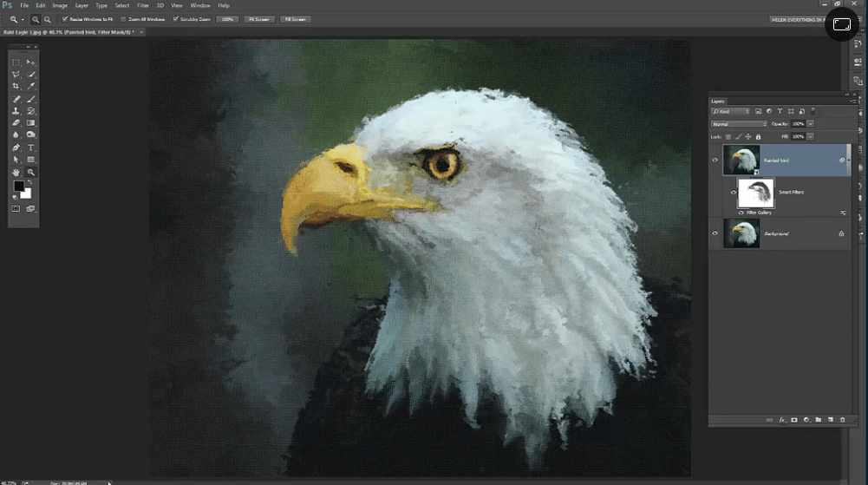Open the Opacity slider dropdown arrow
This screenshot has width=868, height=485.
coord(810,124)
